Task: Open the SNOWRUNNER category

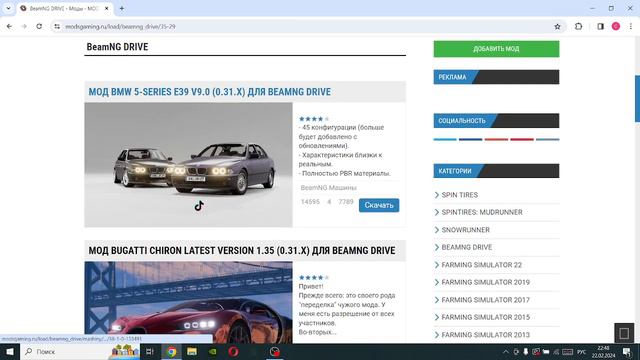Action: 466,230
